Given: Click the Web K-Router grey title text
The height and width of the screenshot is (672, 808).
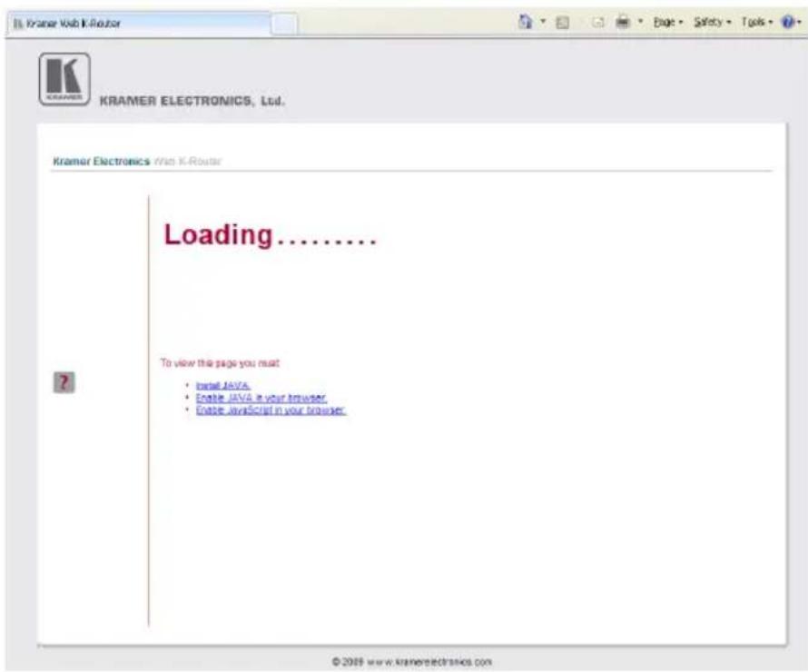Looking at the screenshot, I should tap(188, 162).
